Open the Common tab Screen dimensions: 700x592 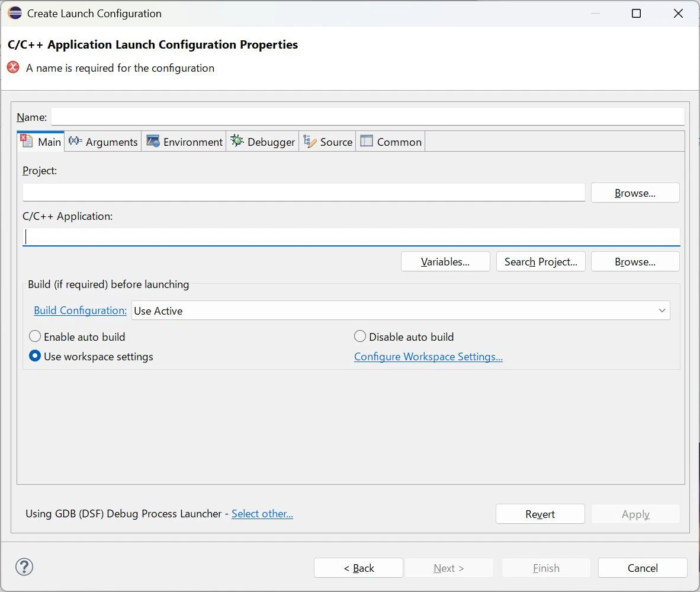tap(391, 142)
